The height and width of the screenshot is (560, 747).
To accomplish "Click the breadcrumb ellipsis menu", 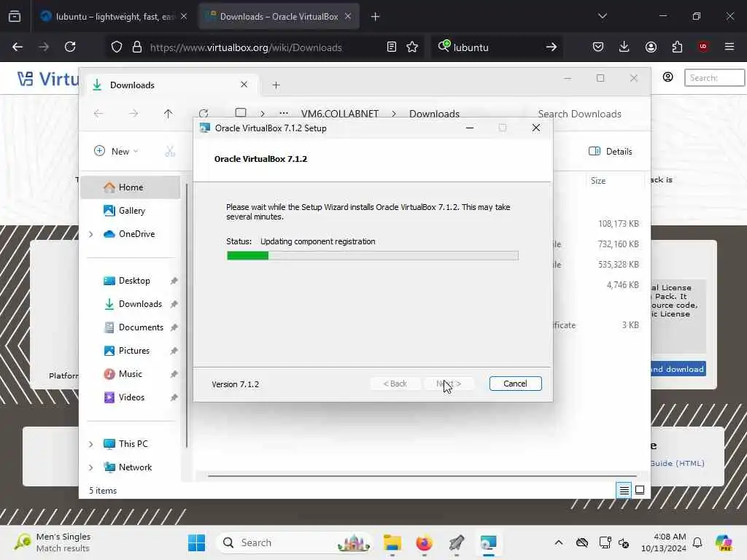I will (284, 113).
